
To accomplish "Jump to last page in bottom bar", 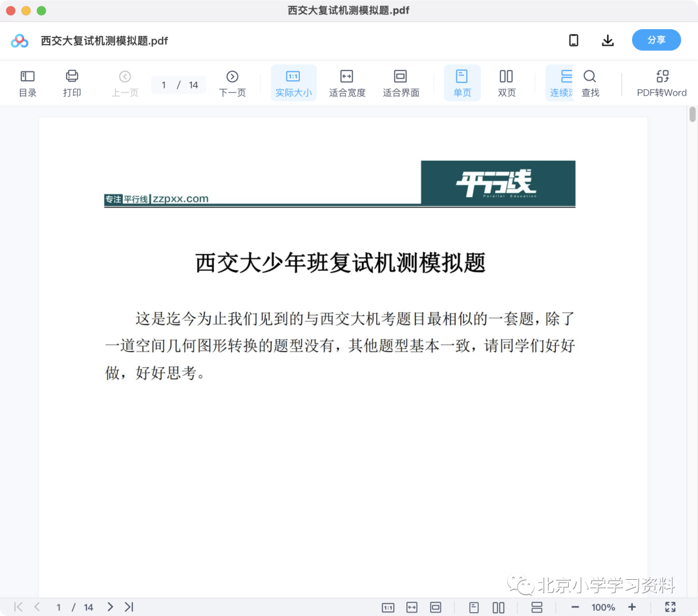I will point(129,607).
